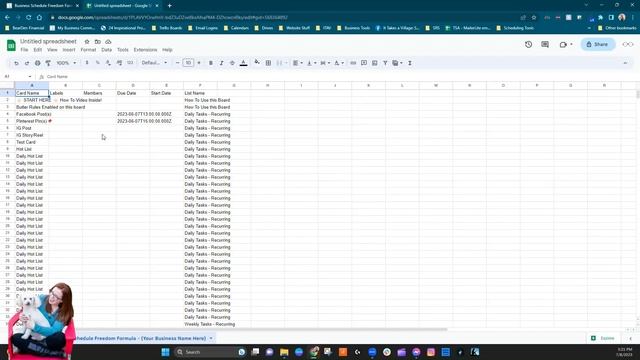Open vertical align dropdown
The width and height of the screenshot is (640, 360).
point(311,63)
